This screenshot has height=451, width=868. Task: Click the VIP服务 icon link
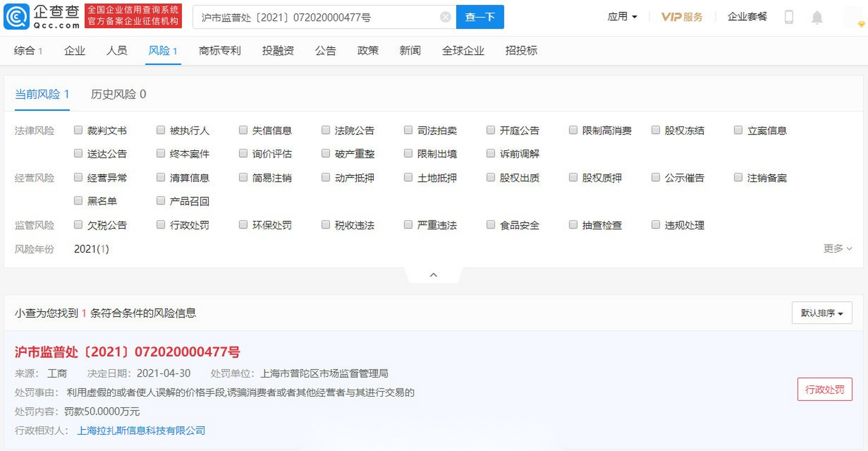tap(682, 17)
